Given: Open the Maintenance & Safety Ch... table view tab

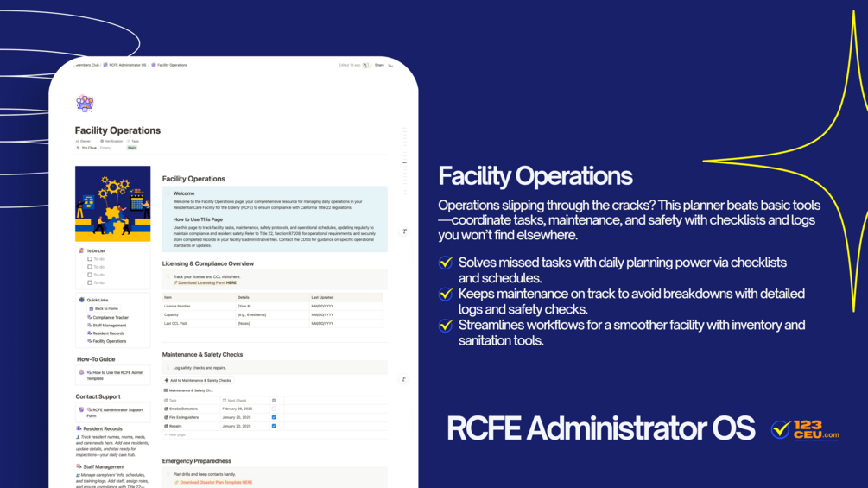Looking at the screenshot, I should pos(188,390).
